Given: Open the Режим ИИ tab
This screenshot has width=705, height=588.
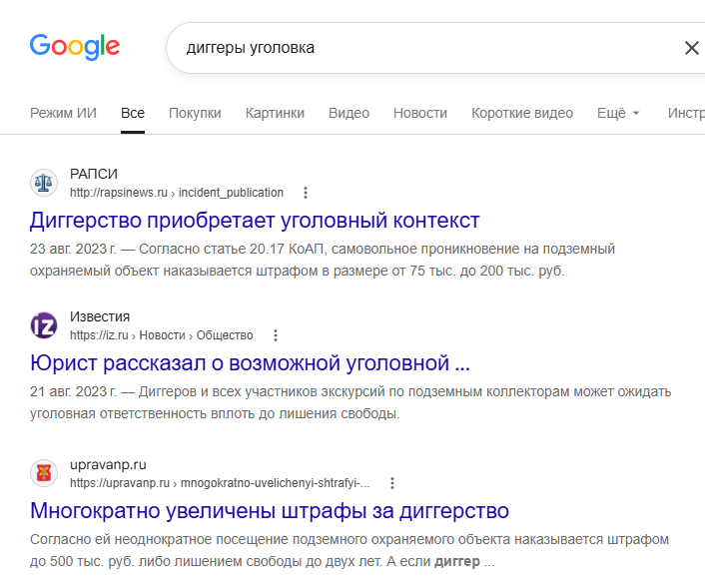Looking at the screenshot, I should [x=63, y=113].
